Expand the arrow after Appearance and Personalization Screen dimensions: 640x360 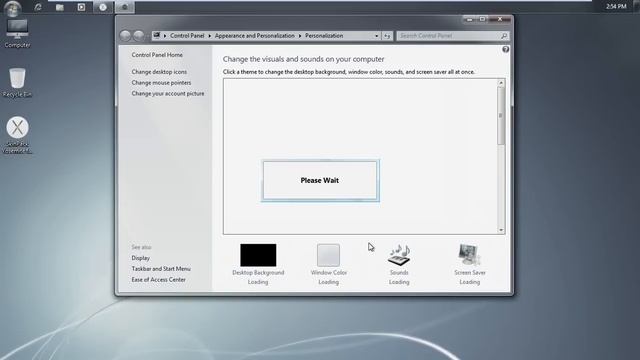[x=300, y=36]
